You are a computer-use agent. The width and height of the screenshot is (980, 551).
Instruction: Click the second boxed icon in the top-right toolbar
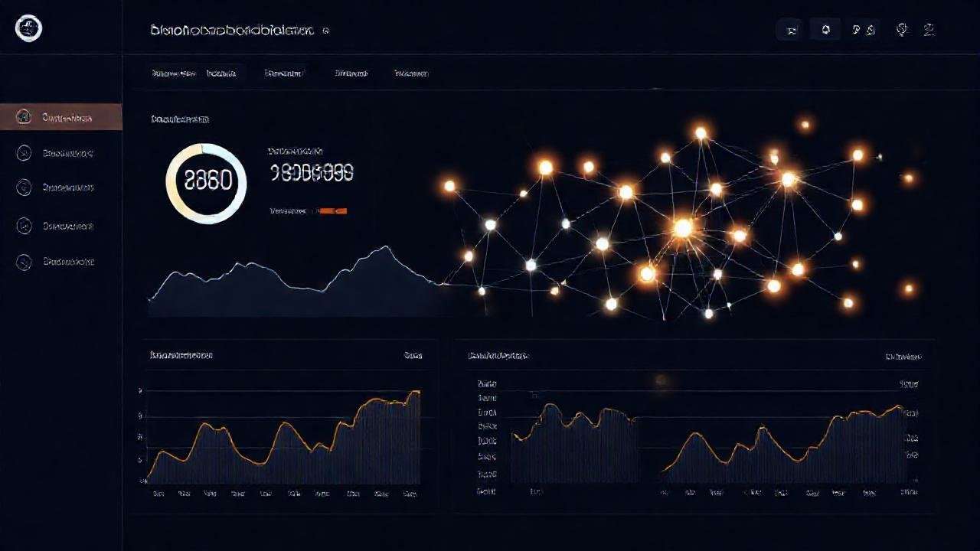pyautogui.click(x=825, y=31)
